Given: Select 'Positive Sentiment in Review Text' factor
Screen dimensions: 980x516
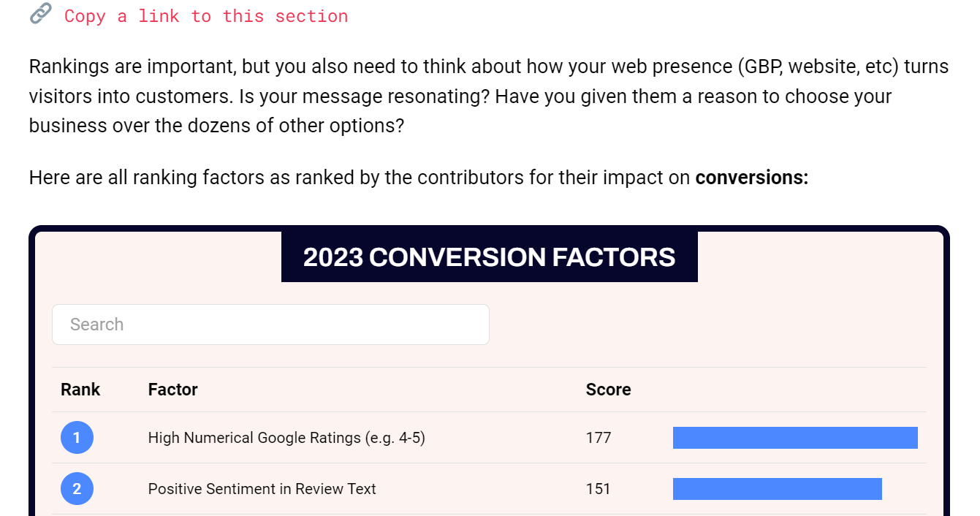Looking at the screenshot, I should click(x=262, y=489).
